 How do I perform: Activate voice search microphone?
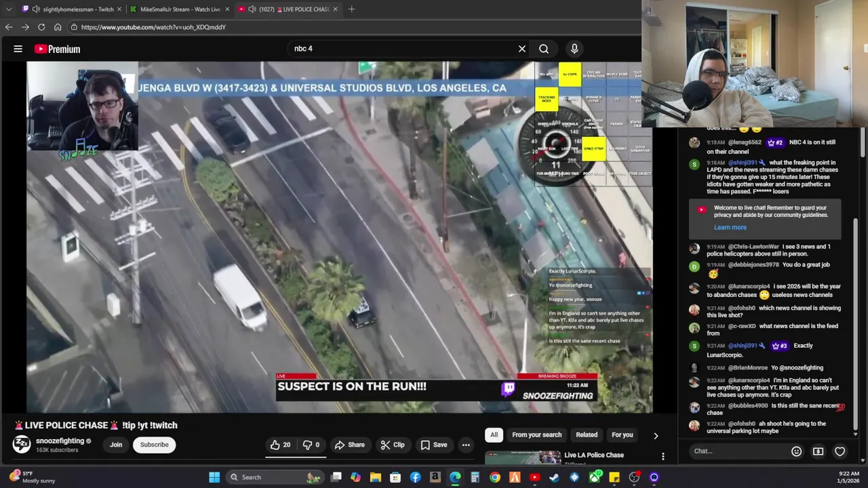574,49
